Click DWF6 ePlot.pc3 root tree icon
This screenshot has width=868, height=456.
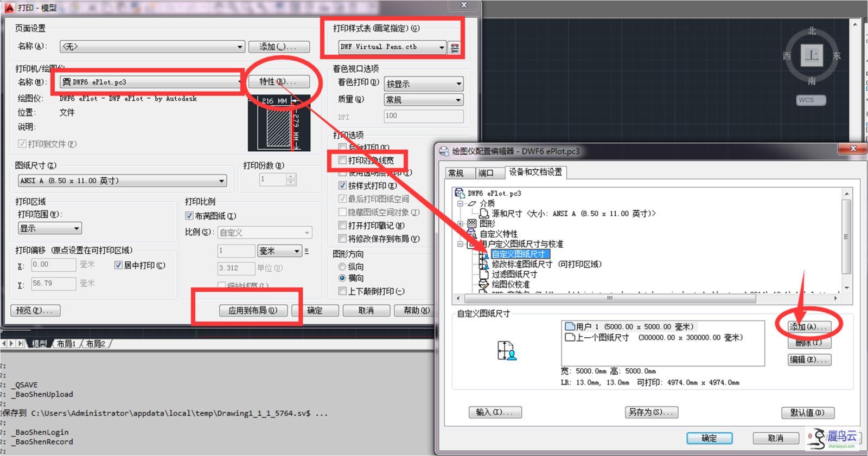coord(460,193)
